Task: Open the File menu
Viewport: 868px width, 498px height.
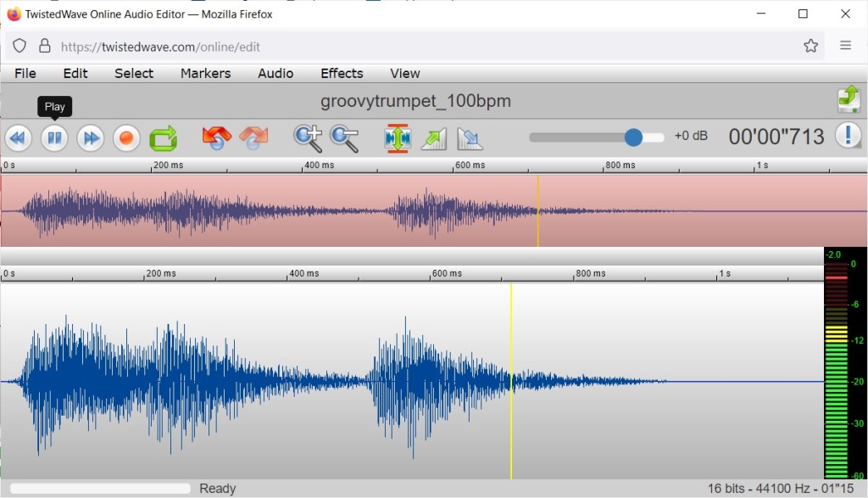Action: coord(25,73)
